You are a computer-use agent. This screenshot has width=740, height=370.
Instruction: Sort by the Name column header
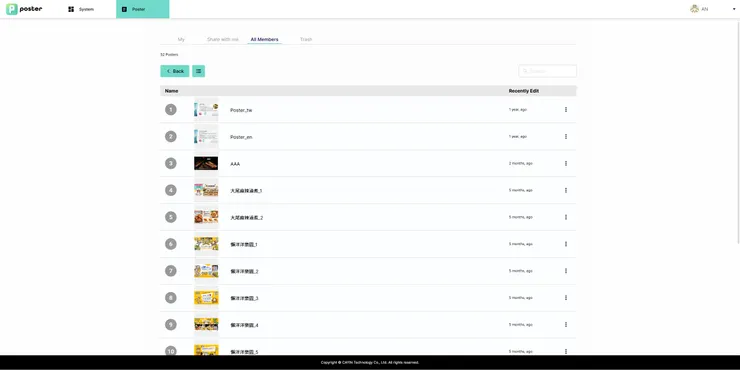pyautogui.click(x=171, y=91)
